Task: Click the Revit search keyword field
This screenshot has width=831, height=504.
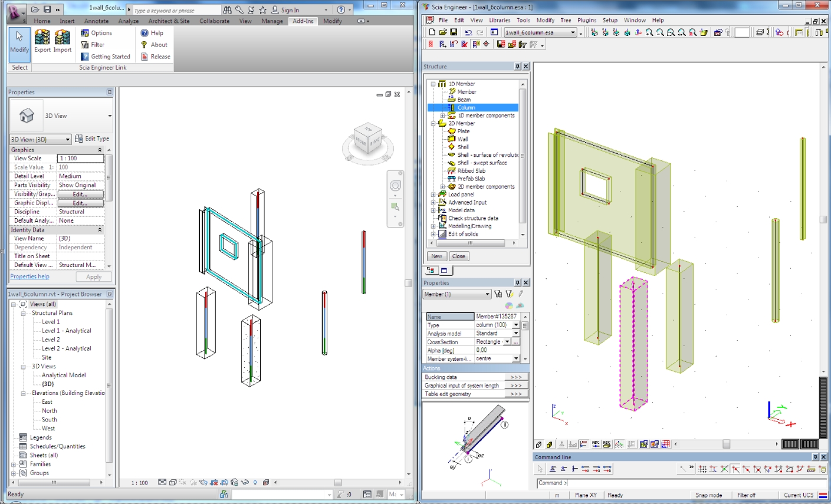Action: click(176, 10)
